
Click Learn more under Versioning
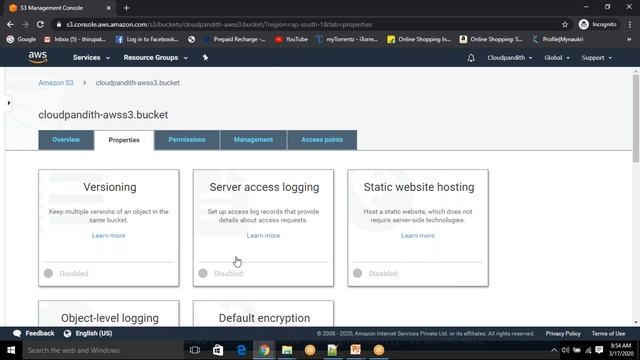(x=109, y=236)
